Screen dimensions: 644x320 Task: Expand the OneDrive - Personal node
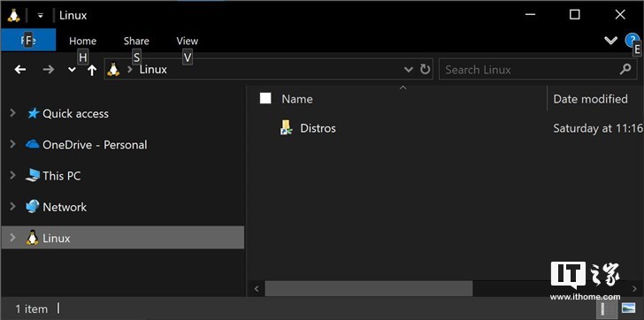coord(12,144)
